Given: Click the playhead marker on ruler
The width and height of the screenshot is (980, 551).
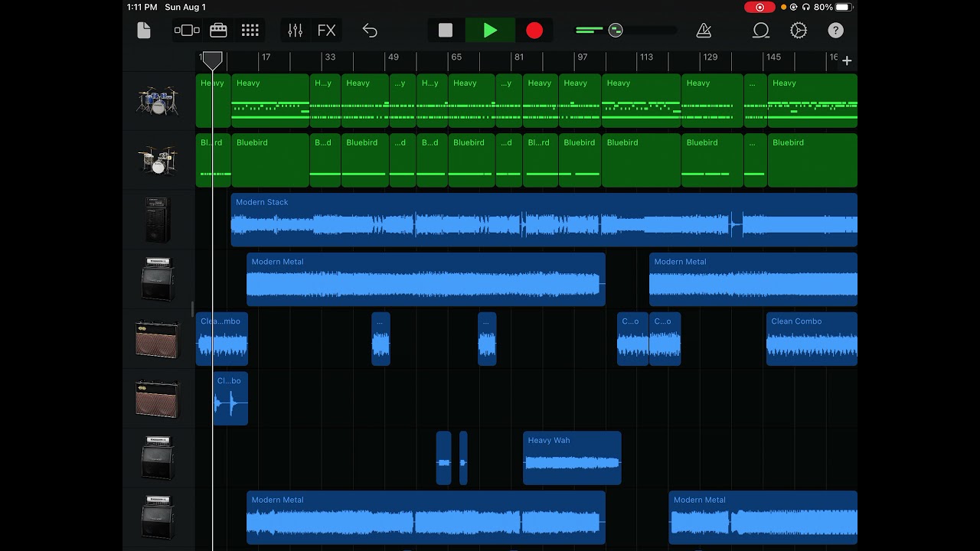Looking at the screenshot, I should click(213, 60).
